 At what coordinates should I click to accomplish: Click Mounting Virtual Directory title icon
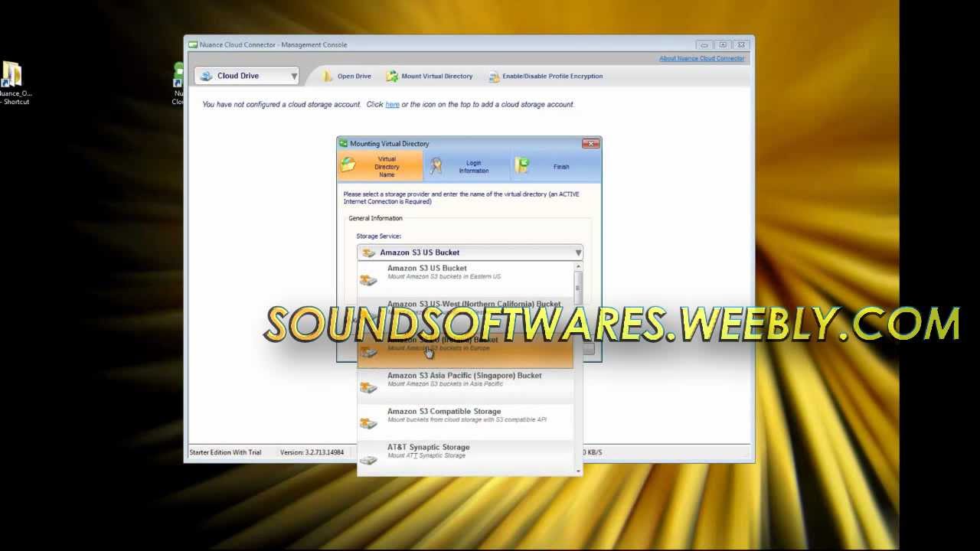click(x=344, y=143)
